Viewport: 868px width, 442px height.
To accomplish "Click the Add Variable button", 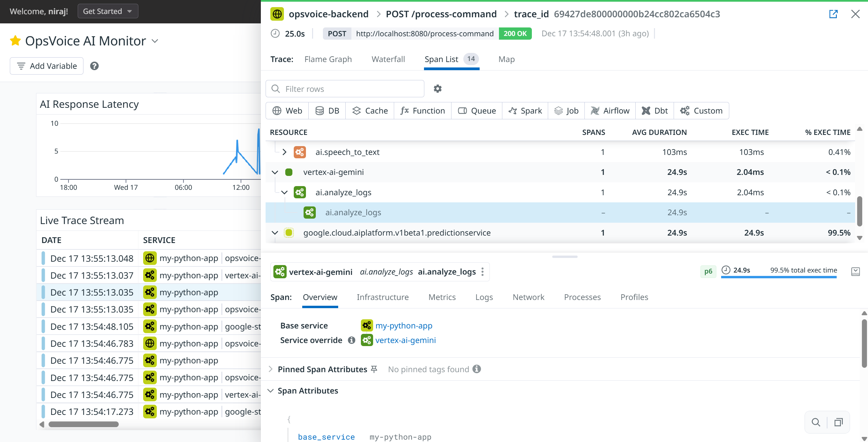I will (x=47, y=66).
